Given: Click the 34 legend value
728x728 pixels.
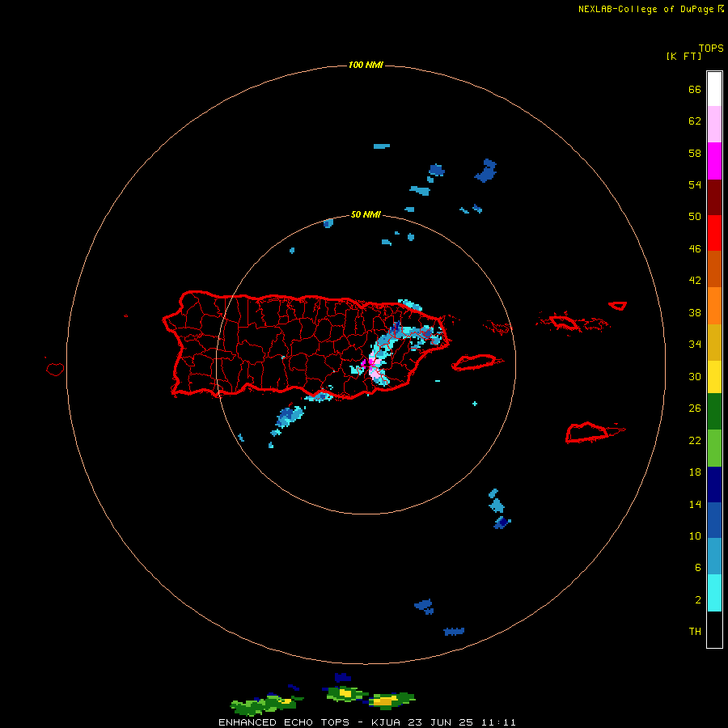Looking at the screenshot, I should tap(695, 345).
